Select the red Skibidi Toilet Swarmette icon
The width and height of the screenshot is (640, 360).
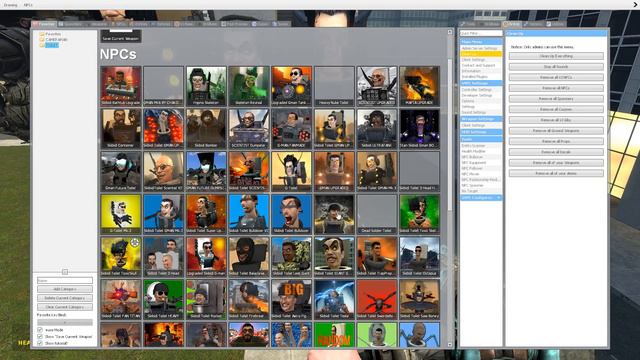pyautogui.click(x=377, y=299)
